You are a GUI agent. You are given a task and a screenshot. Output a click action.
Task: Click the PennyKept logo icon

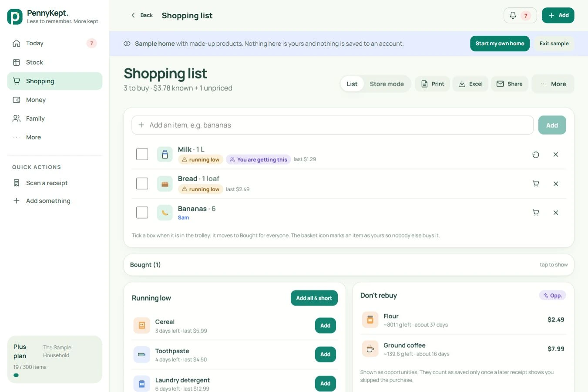click(15, 17)
